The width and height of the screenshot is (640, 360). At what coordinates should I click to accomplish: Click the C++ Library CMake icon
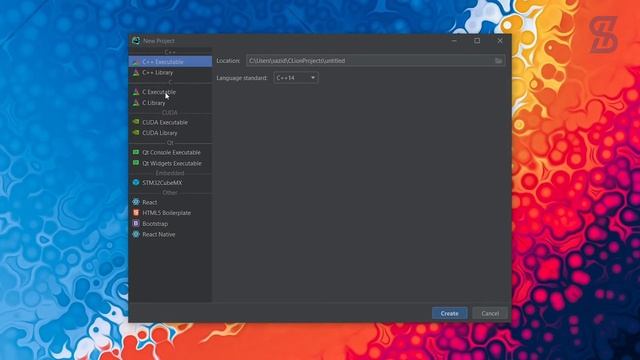136,72
